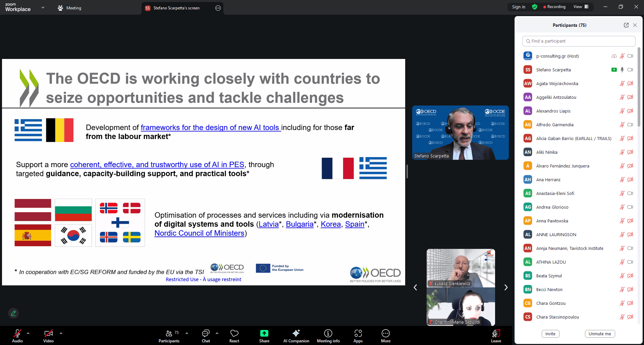Image resolution: width=644 pixels, height=345 pixels.
Task: Unmute the microphone Audio button
Action: [x=17, y=336]
